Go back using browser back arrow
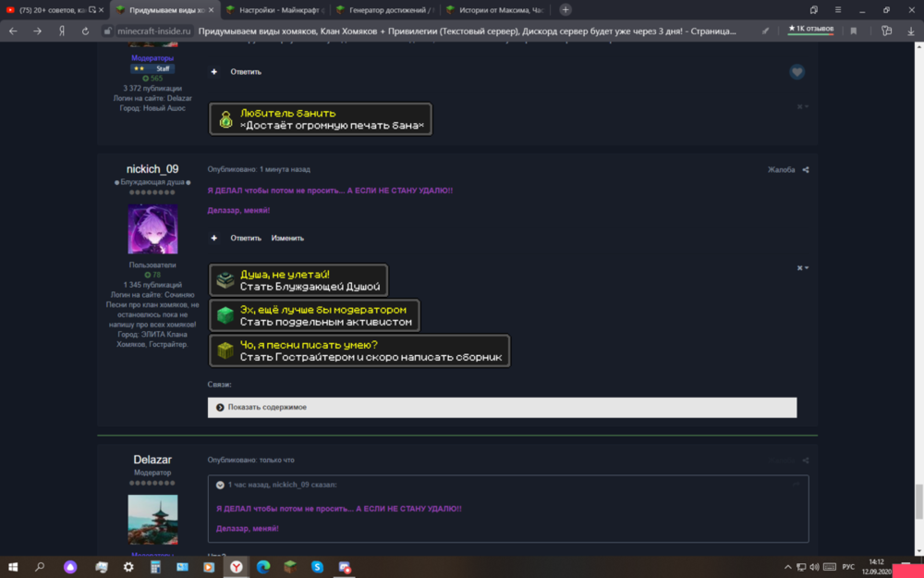Image resolution: width=924 pixels, height=578 pixels. pos(13,31)
